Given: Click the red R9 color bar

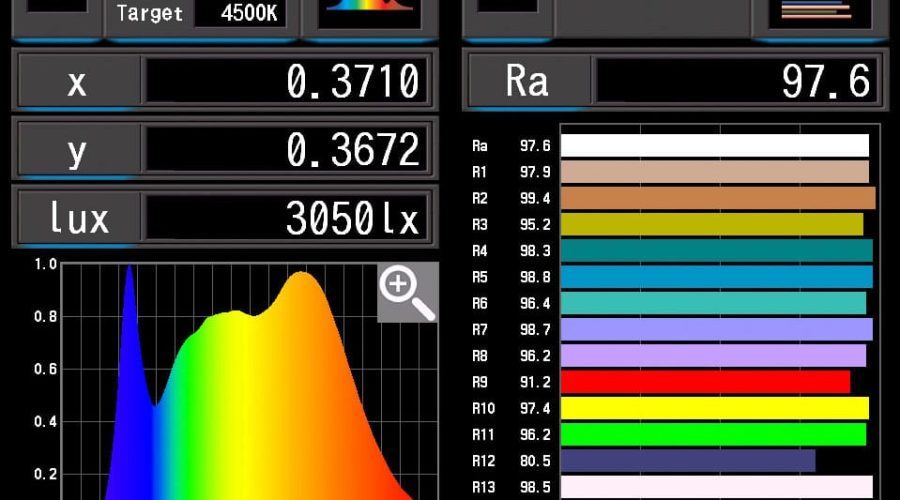Looking at the screenshot, I should tap(705, 382).
